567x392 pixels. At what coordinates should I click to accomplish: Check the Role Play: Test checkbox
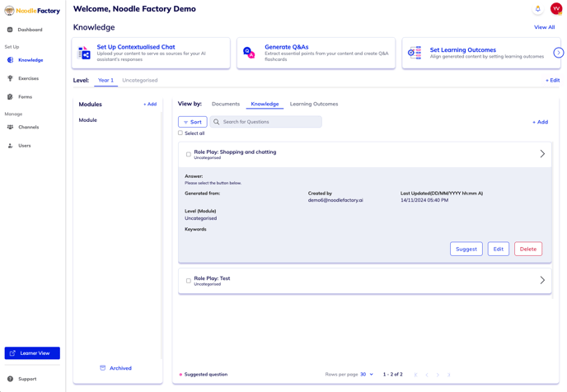189,281
